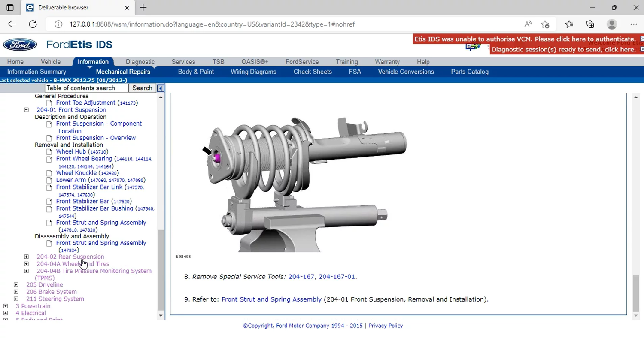Screen dimensions: 644x338
Task: Expand the 3 Powertrain tree node
Action: click(x=6, y=306)
